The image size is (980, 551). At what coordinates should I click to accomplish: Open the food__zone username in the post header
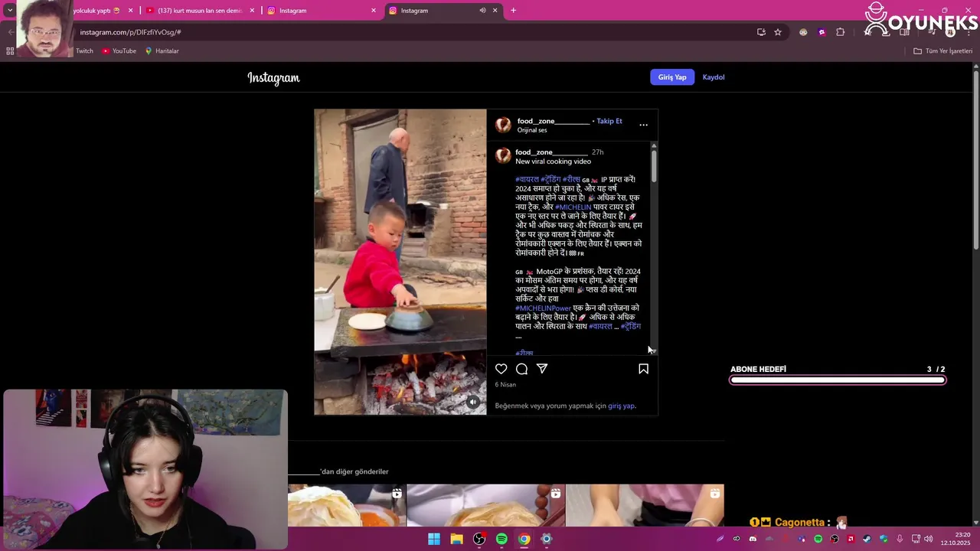point(554,121)
